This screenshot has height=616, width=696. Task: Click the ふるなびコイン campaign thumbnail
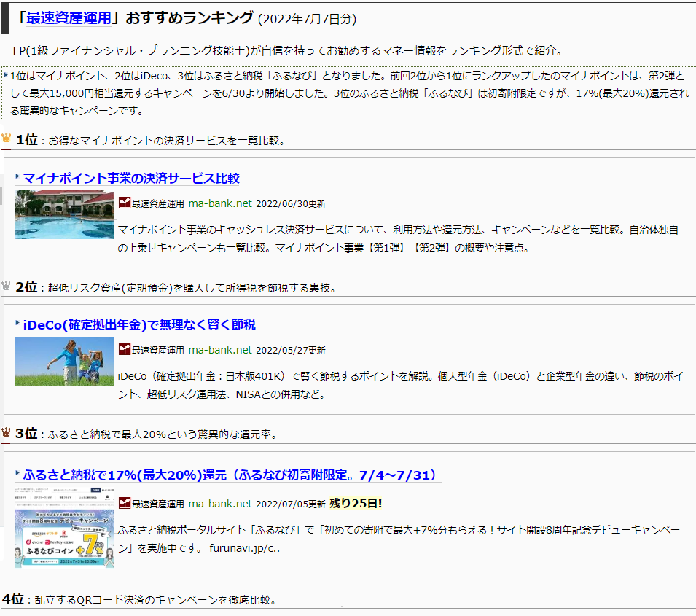[x=64, y=527]
